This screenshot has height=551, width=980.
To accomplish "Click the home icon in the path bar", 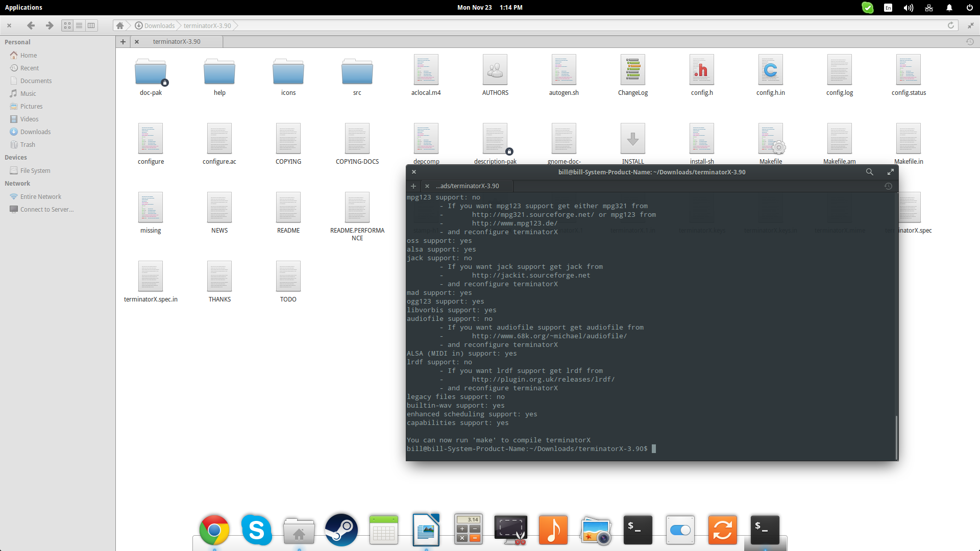I will coord(120,26).
